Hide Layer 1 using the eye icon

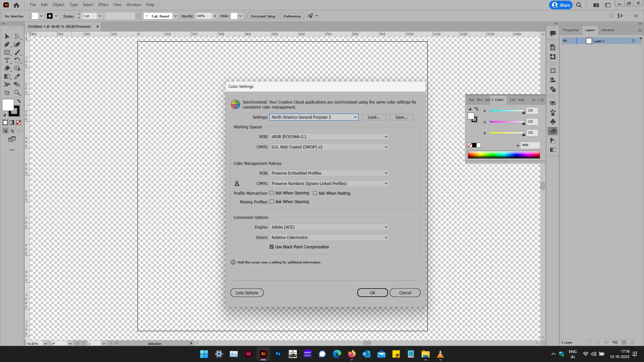coord(565,41)
